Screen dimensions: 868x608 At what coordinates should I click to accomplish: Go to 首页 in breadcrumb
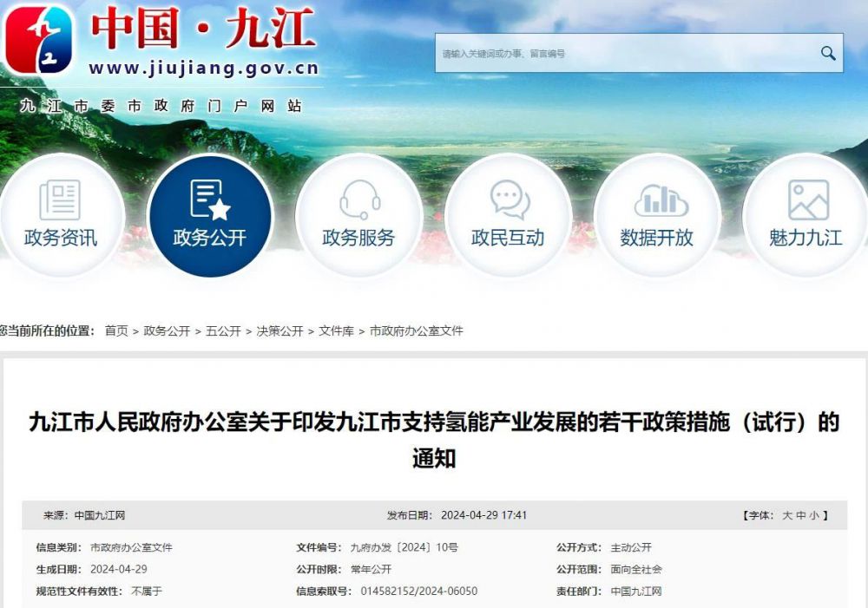pos(116,331)
